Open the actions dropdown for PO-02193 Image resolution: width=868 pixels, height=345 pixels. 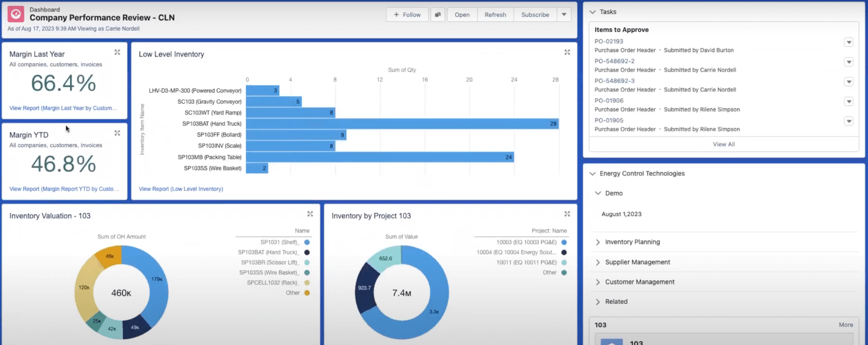849,42
